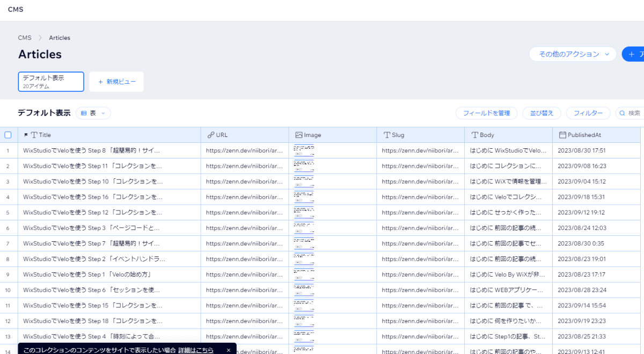Click the 検索 search field

coord(630,113)
